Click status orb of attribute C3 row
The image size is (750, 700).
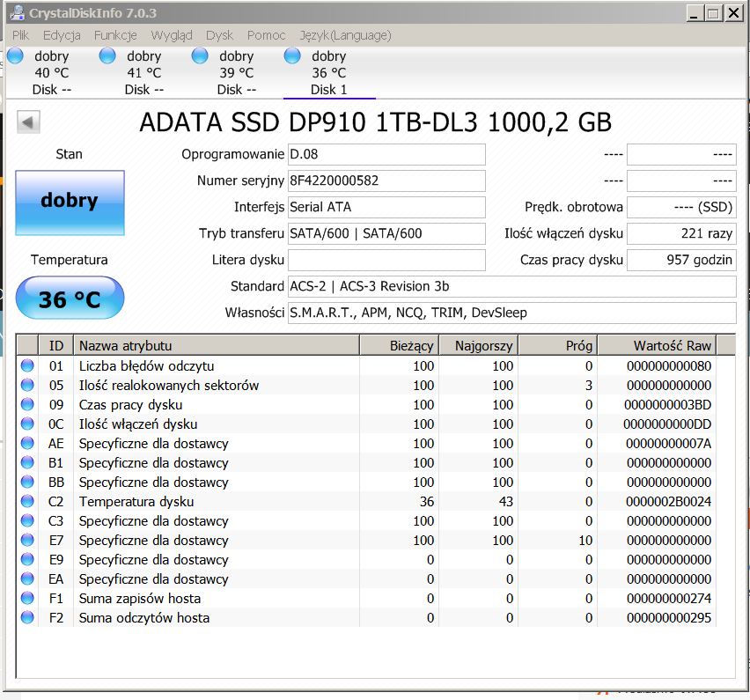tap(27, 520)
